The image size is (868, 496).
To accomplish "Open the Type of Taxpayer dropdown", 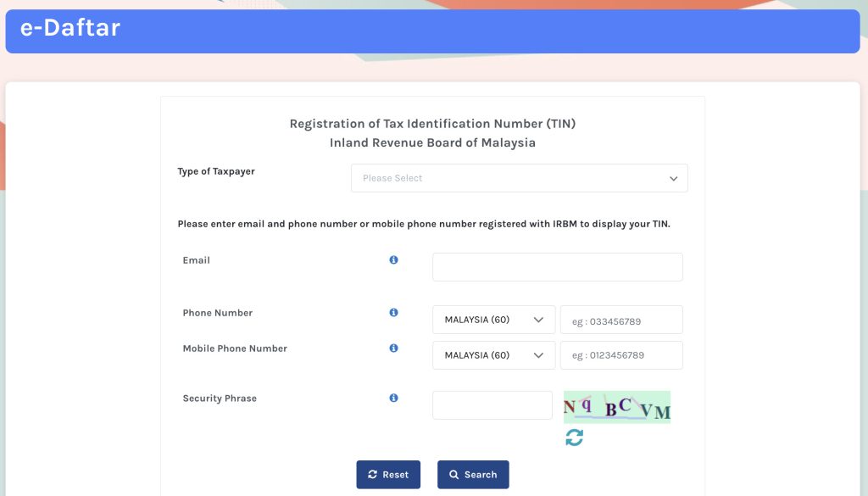I will click(519, 178).
